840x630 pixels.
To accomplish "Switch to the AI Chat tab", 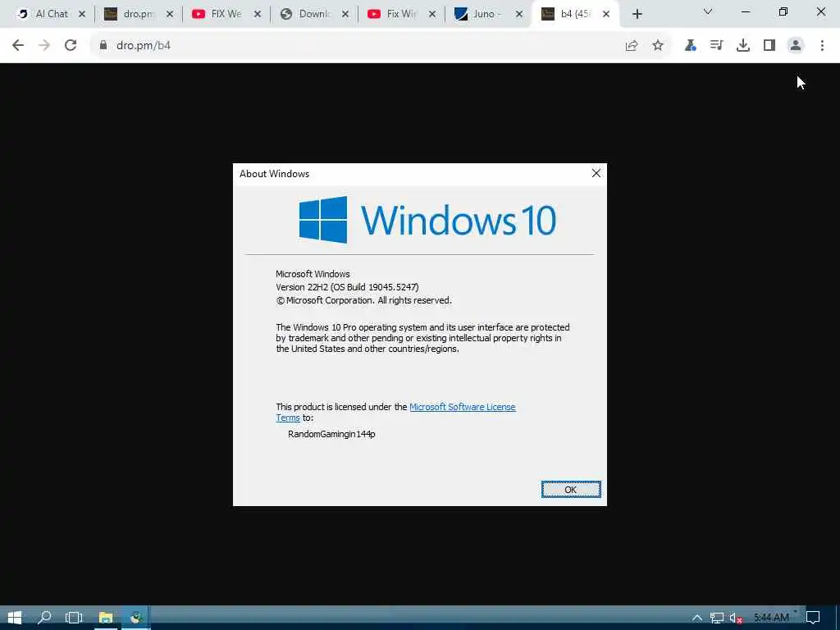I will pos(52,15).
